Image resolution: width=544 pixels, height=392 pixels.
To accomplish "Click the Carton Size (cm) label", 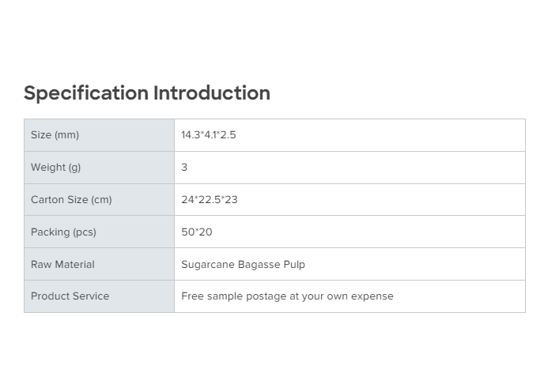I will tap(71, 200).
